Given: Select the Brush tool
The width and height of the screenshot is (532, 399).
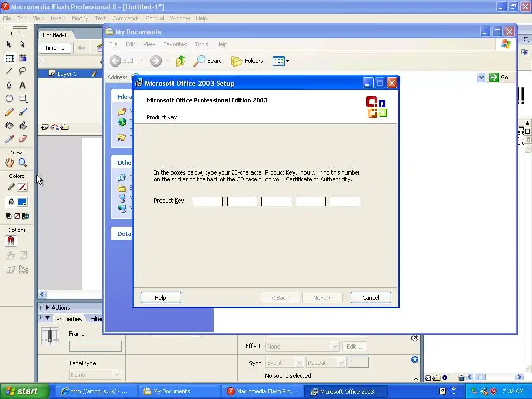Looking at the screenshot, I should coord(23,112).
